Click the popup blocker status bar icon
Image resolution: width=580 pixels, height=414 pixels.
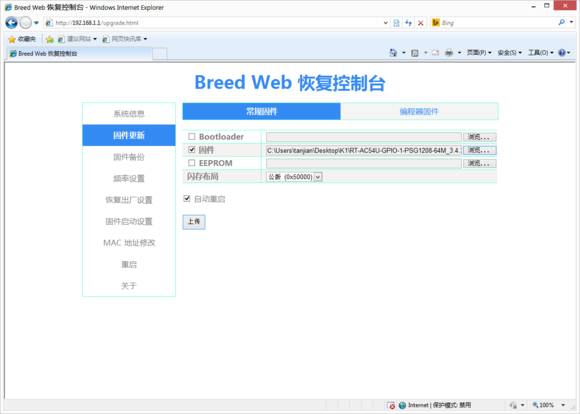391,405
